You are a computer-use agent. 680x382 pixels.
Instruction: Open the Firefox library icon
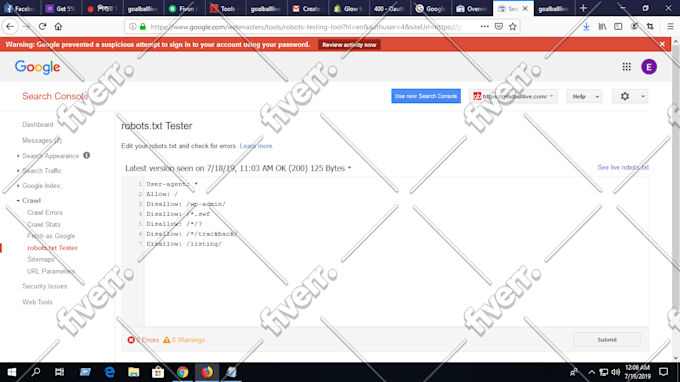[602, 26]
